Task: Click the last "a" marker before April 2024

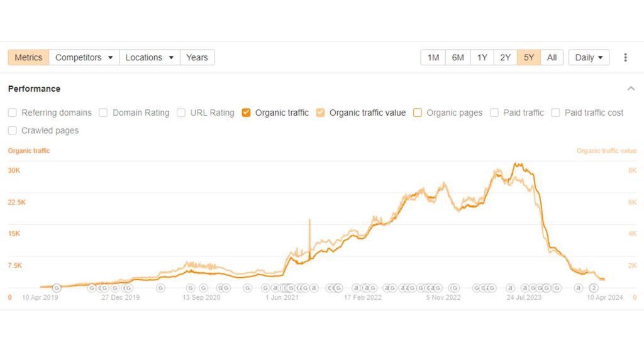Action: click(578, 288)
